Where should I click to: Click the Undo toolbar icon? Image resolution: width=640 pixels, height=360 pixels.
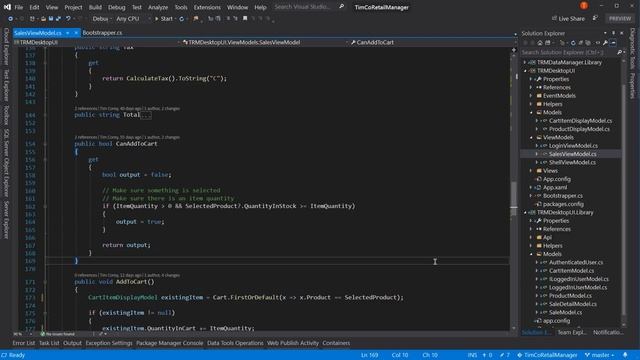(68, 19)
